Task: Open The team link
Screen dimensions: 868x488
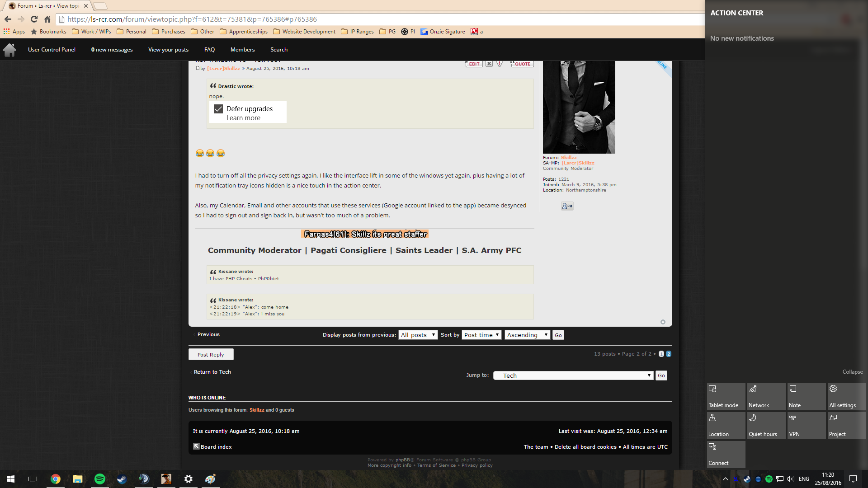Action: 536,447
